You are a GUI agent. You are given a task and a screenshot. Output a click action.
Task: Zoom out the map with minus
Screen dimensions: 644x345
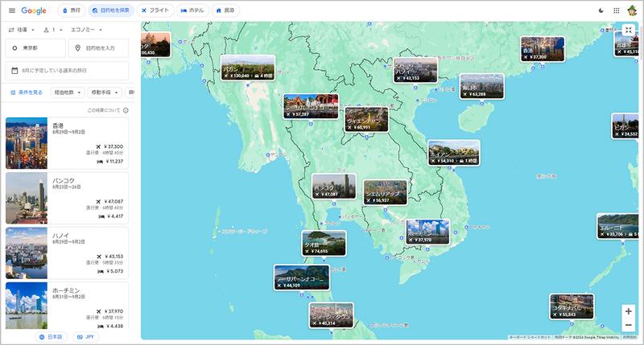629,325
